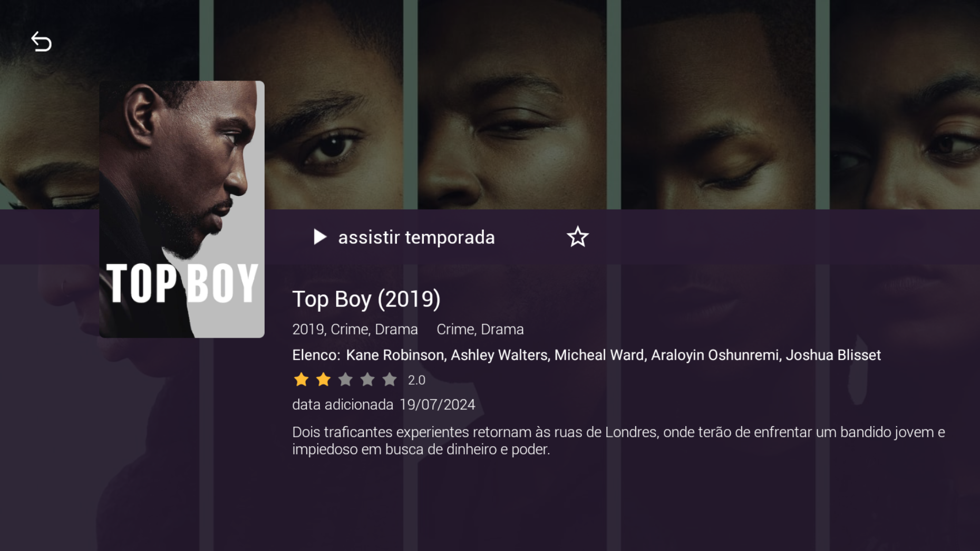Click the '2019, Crime, Drama' info text
Screen dimensions: 980x551
tap(355, 329)
